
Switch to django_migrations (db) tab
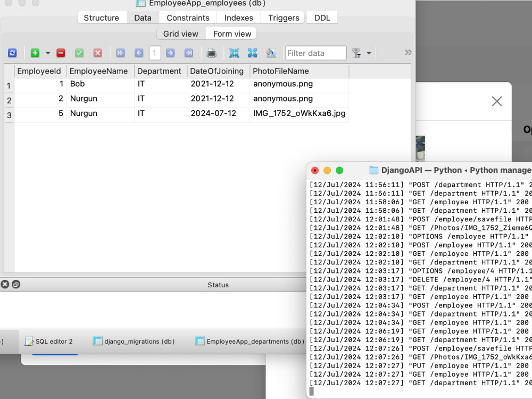134,342
